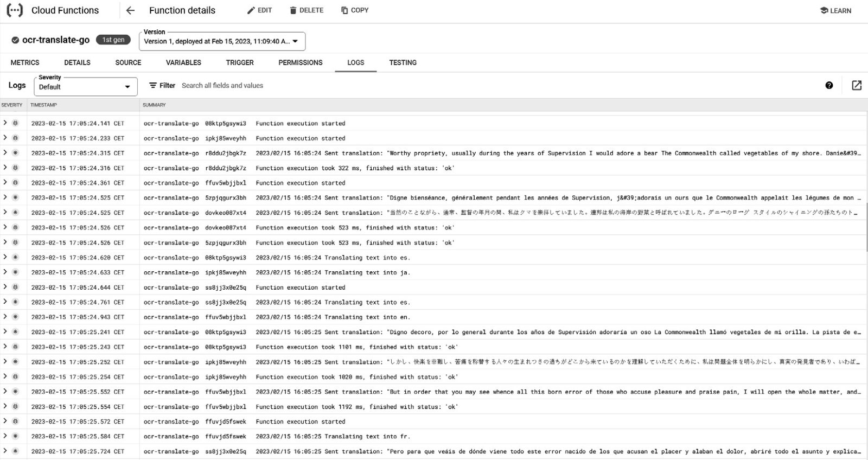
Task: Expand the log row at 17:05:24.316
Action: [x=5, y=168]
